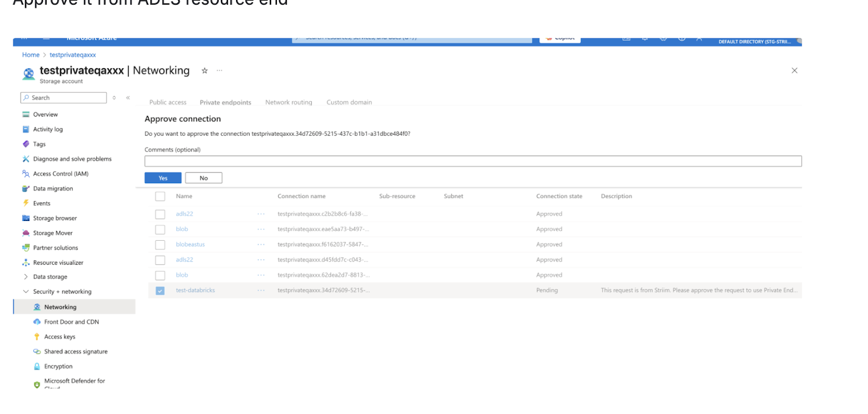
Task: Select the Storage browser icon
Action: pyautogui.click(x=26, y=217)
